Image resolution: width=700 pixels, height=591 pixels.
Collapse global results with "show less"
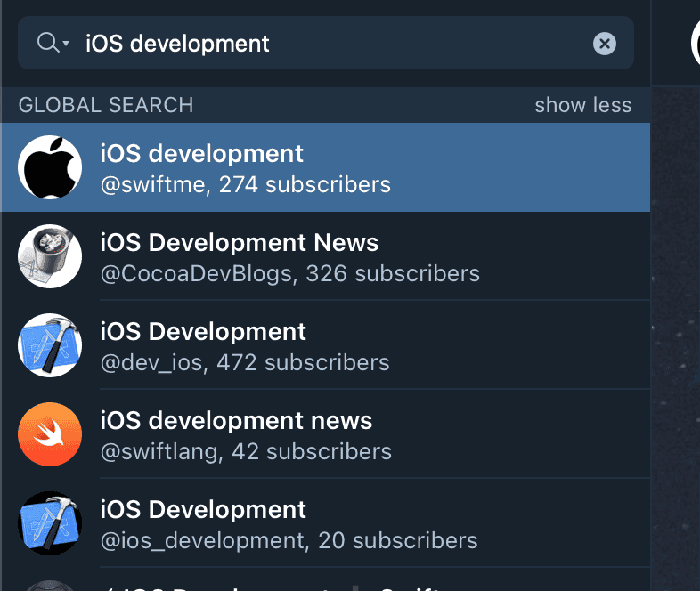pyautogui.click(x=582, y=105)
